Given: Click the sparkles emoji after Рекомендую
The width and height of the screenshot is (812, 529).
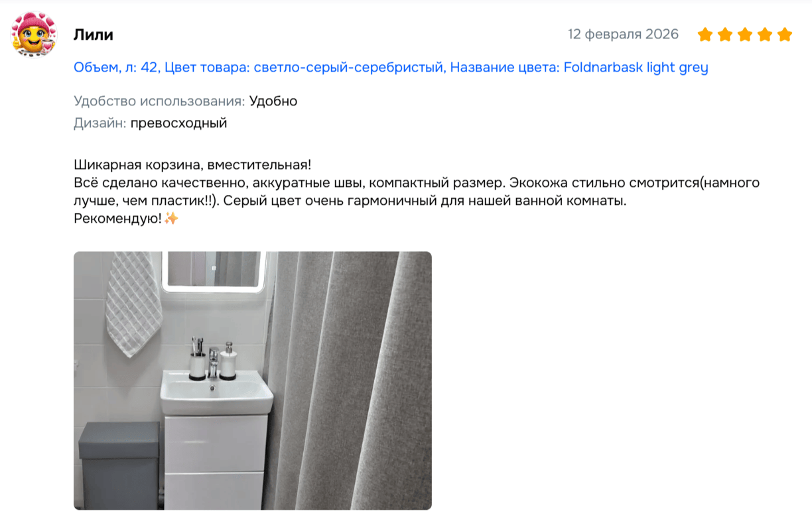Looking at the screenshot, I should pyautogui.click(x=171, y=218).
